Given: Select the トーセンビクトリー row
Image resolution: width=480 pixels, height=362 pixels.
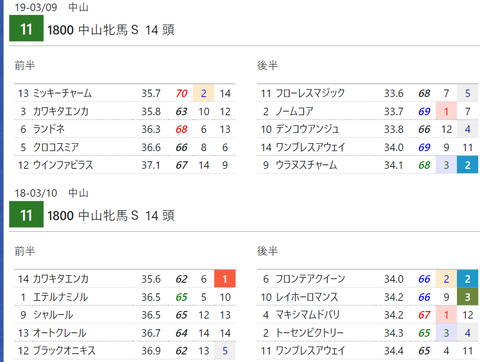Looking at the screenshot, I should (368, 333).
